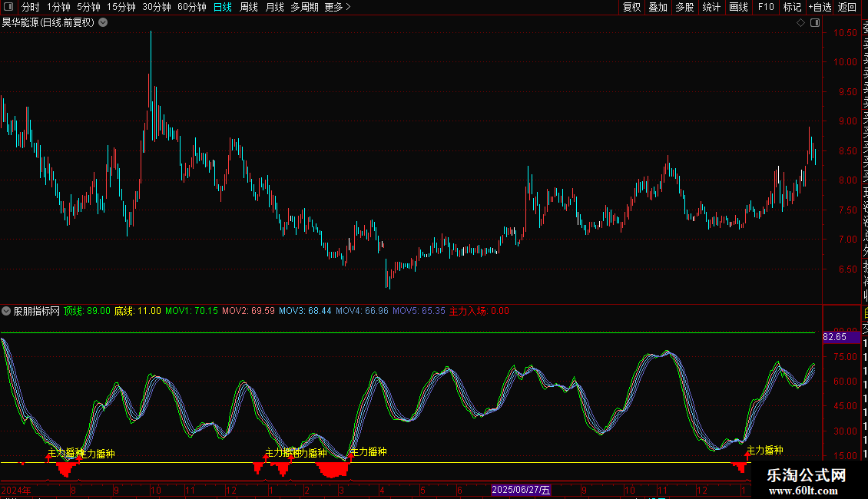Activate the 画线 drawing tools button
This screenshot has width=868, height=499.
(738, 7)
